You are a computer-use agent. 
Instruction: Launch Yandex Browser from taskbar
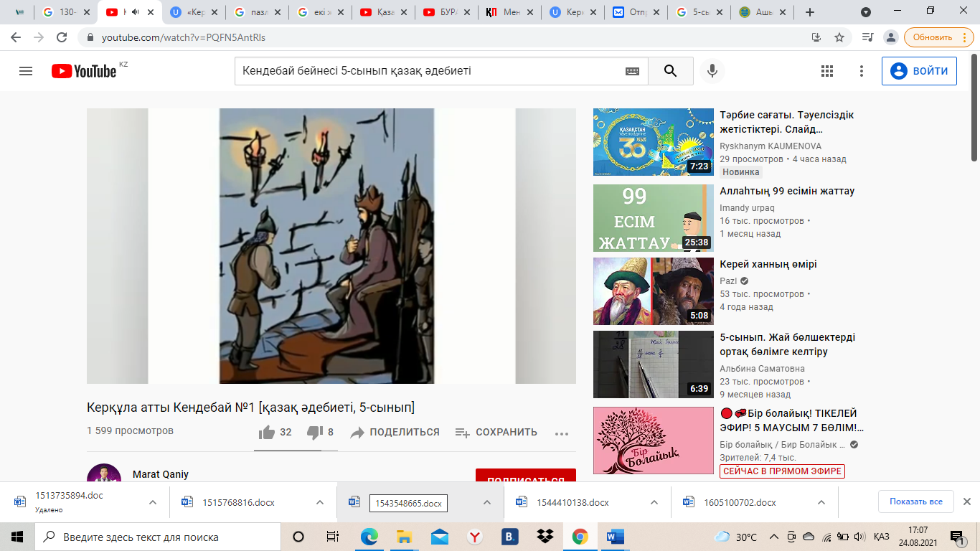coord(475,537)
